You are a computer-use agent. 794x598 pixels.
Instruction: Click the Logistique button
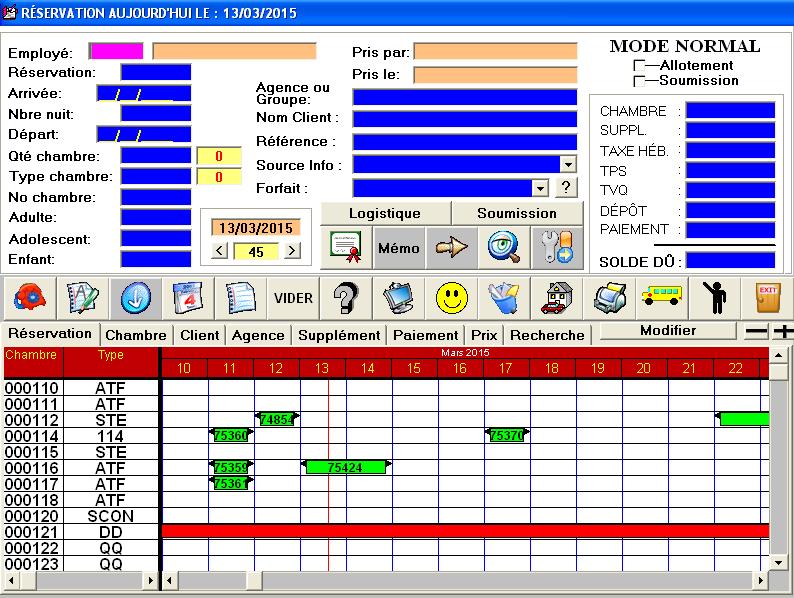385,213
